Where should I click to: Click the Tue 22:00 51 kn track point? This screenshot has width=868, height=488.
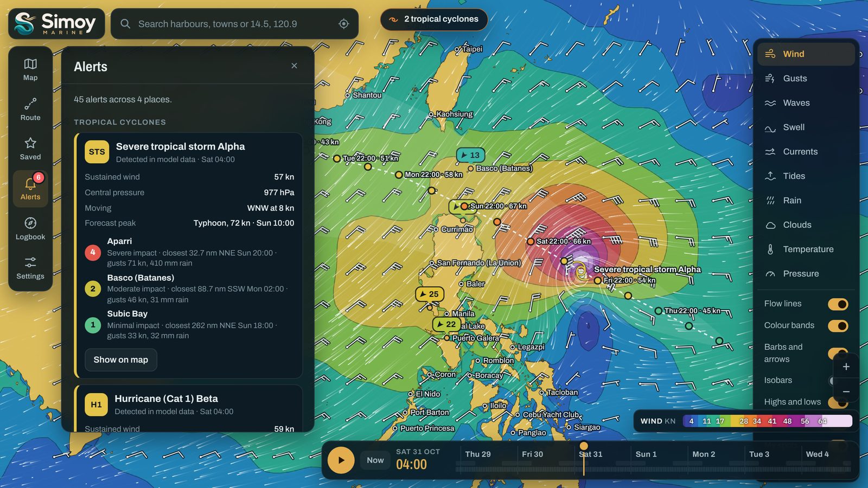click(x=337, y=158)
